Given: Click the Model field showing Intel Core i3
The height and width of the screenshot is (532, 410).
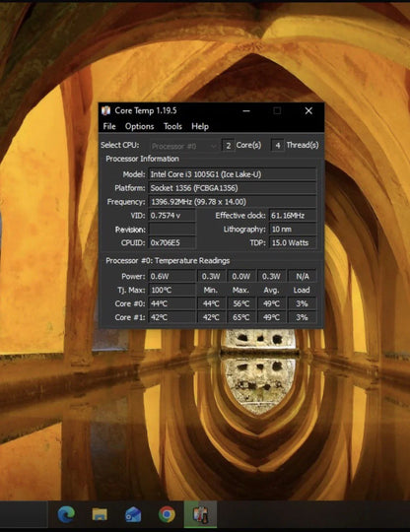Looking at the screenshot, I should pos(233,174).
